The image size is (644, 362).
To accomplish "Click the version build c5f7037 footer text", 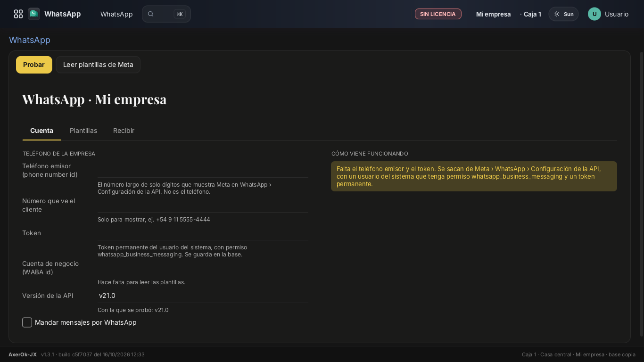I will (93, 354).
